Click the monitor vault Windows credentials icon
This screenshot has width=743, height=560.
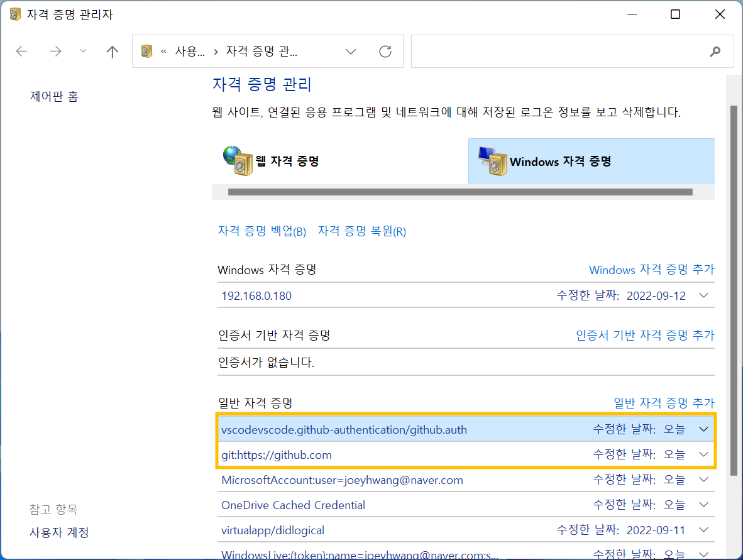point(493,161)
